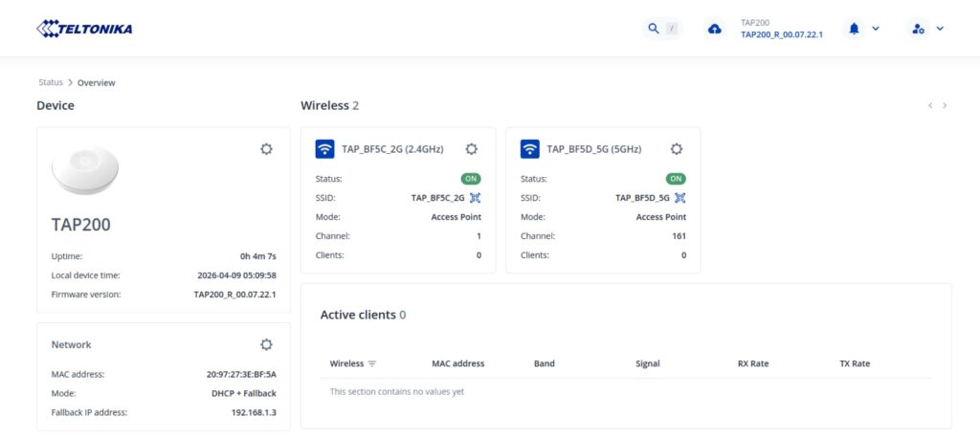The height and width of the screenshot is (438, 980).
Task: Click the Wireless 2 section heading
Action: click(x=329, y=105)
